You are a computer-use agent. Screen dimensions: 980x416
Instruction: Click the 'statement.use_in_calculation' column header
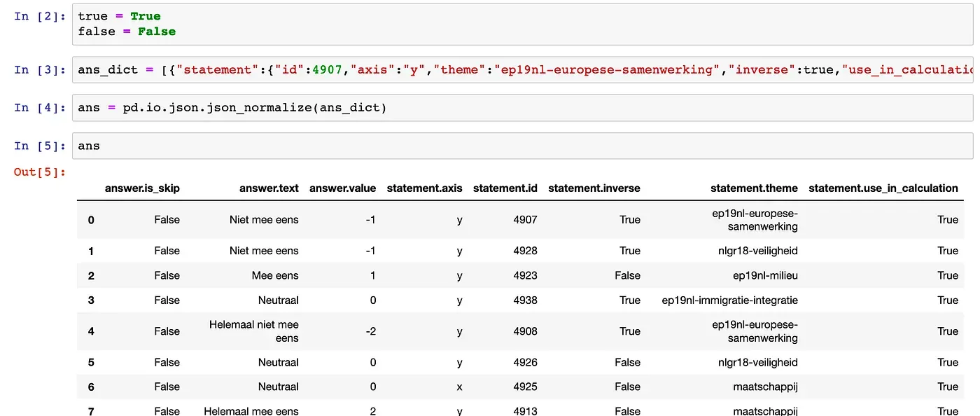[x=883, y=188]
